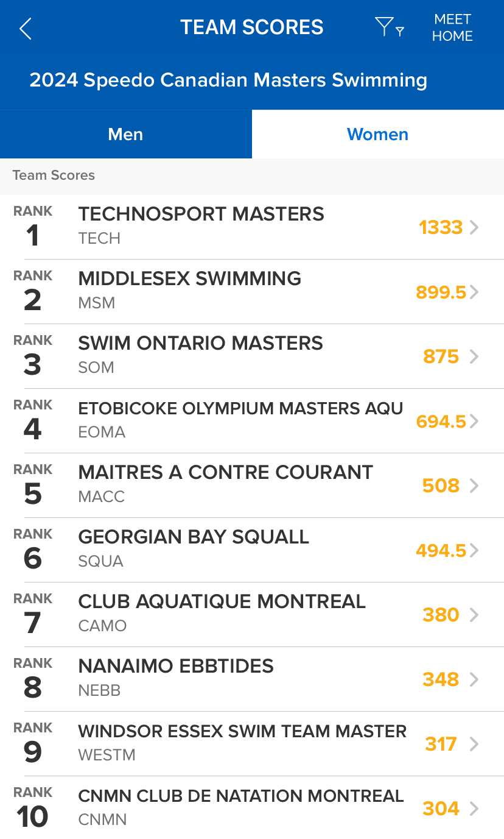504x839 pixels.
Task: Switch to the Men tab
Action: click(125, 134)
